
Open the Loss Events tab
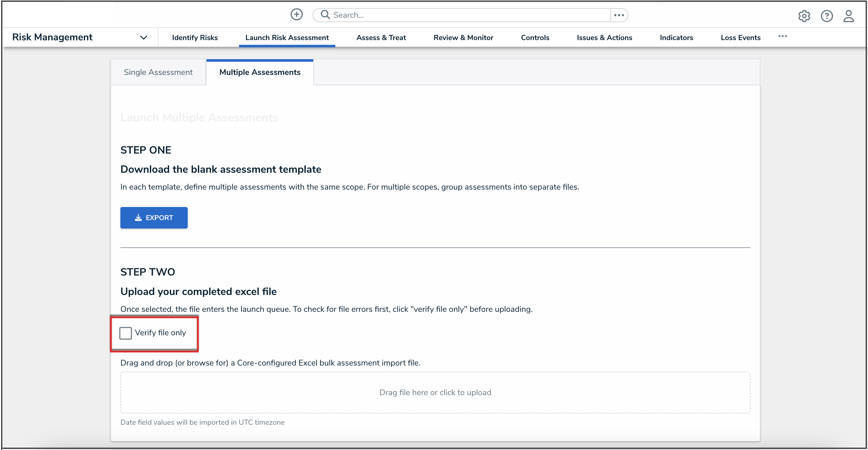coord(740,38)
